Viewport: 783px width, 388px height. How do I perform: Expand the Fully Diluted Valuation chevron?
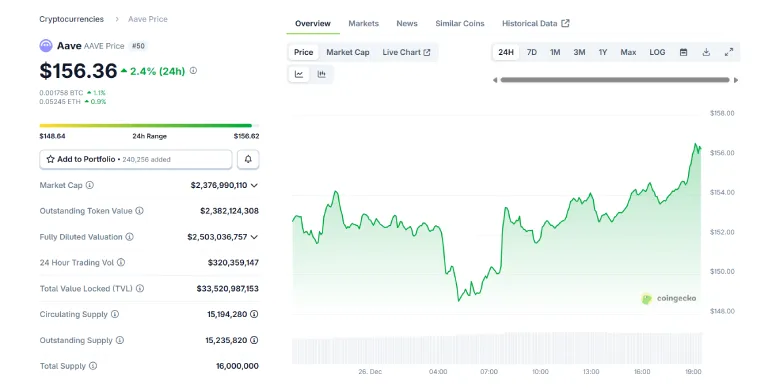(254, 237)
